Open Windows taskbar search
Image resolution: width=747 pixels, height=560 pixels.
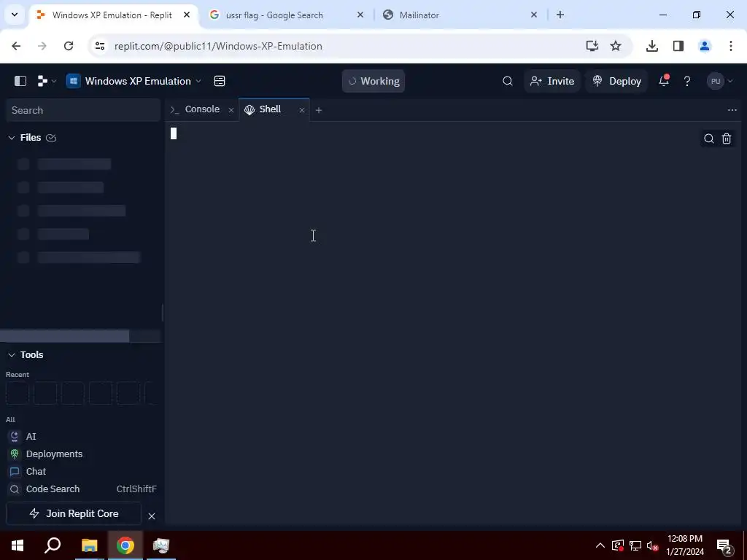(53, 545)
